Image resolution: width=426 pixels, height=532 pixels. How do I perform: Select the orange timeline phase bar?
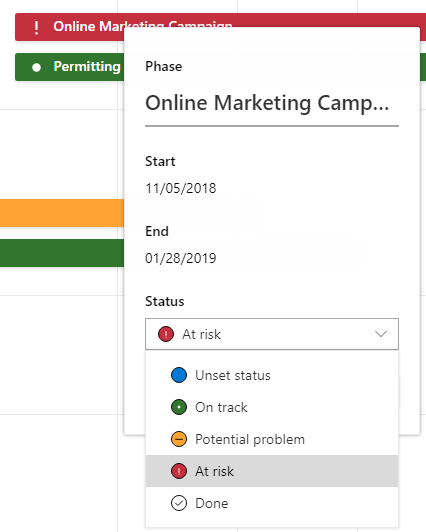click(x=62, y=213)
